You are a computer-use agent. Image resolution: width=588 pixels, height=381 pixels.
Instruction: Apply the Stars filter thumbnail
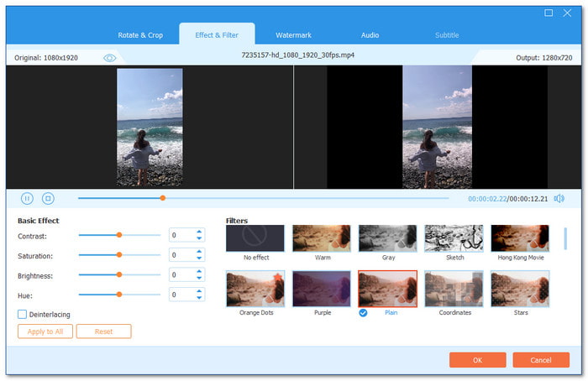(520, 289)
